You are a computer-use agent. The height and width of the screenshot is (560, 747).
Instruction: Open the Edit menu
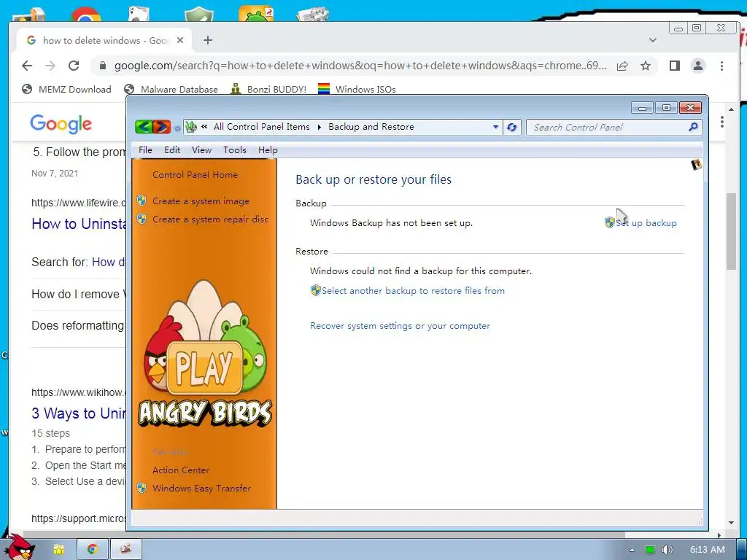(x=172, y=150)
